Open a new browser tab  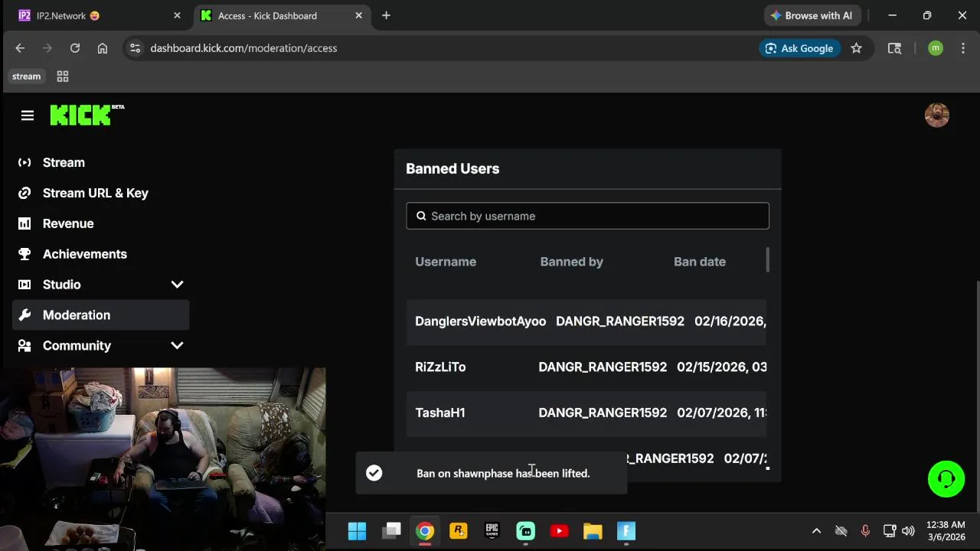click(386, 15)
